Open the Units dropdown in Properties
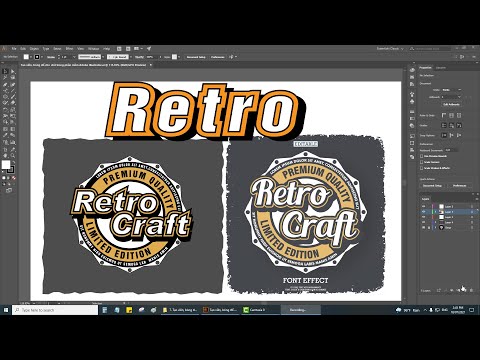The width and height of the screenshot is (480, 360). (x=452, y=90)
